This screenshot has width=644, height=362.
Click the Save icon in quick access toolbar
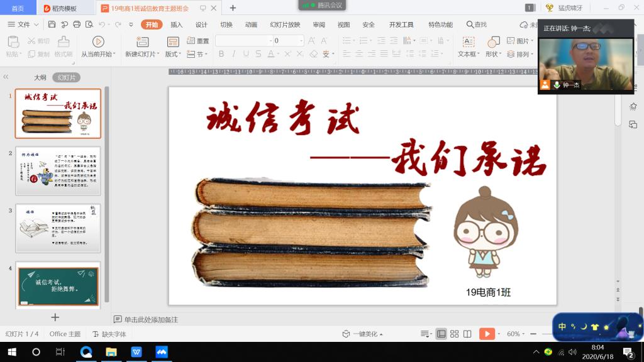click(x=52, y=25)
